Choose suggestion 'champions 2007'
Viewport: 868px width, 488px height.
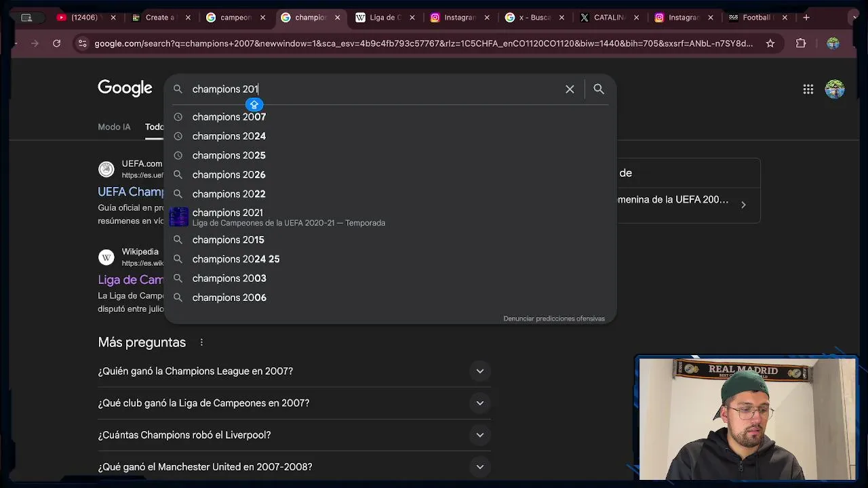(x=390, y=117)
